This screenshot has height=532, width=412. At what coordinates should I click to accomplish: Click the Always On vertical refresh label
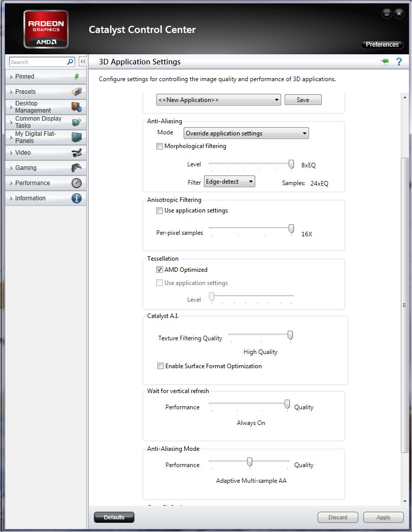251,423
